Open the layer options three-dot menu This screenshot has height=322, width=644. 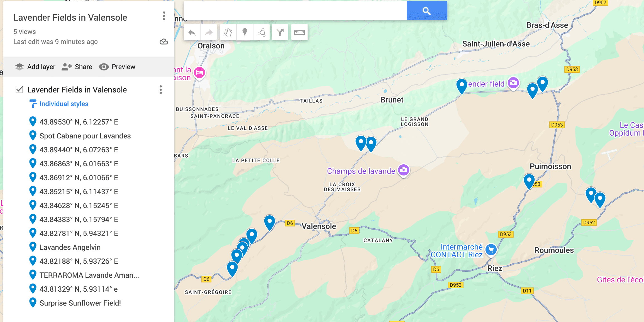(x=161, y=90)
